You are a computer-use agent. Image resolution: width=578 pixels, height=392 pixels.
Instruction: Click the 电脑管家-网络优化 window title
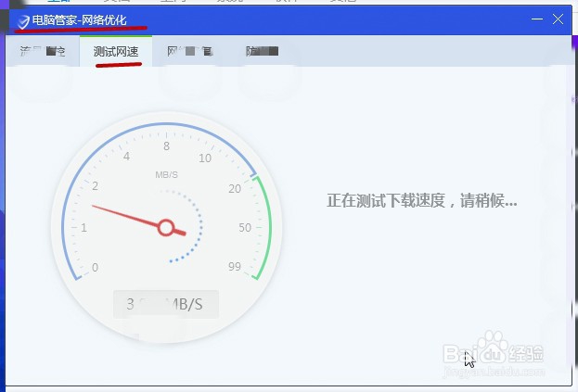(79, 20)
